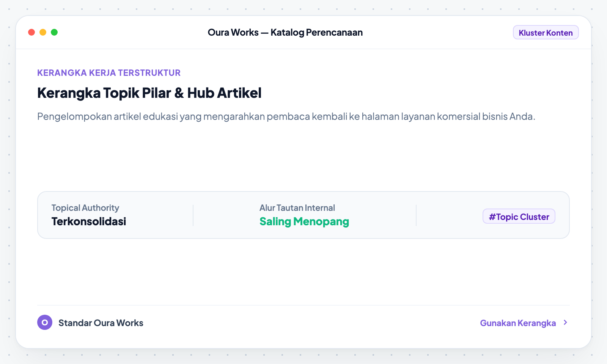
Task: Click the Saling Menopang value
Action: click(304, 221)
